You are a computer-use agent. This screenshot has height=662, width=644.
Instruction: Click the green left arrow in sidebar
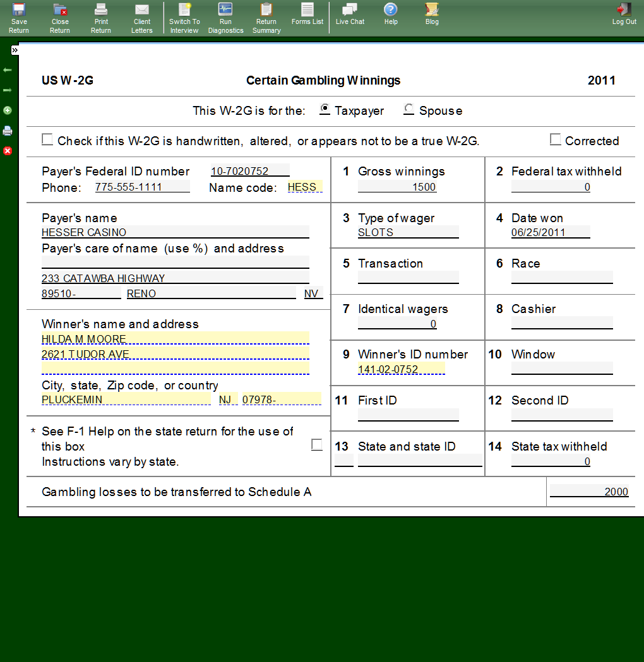click(x=8, y=70)
